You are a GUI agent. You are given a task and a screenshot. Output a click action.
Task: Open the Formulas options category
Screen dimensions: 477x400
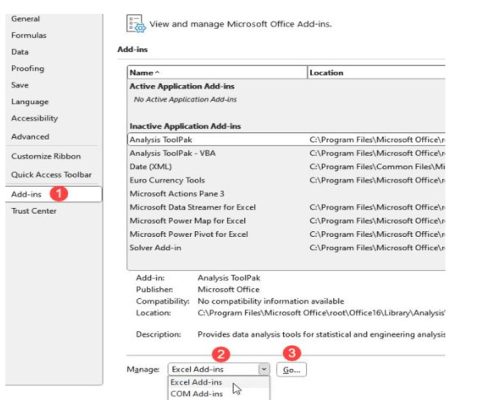coord(29,35)
